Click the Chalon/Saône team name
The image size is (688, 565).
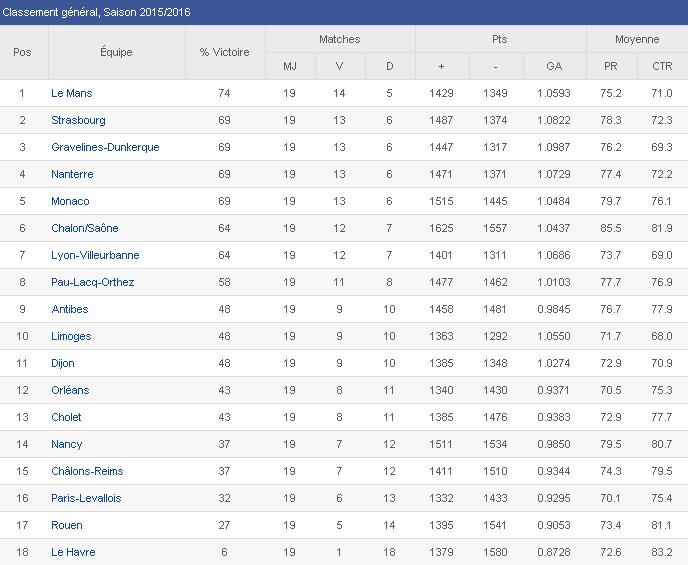(x=85, y=228)
